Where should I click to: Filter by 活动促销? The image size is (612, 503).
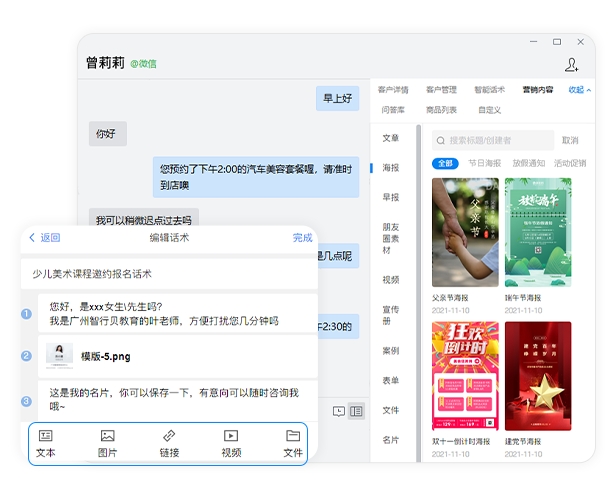click(570, 163)
